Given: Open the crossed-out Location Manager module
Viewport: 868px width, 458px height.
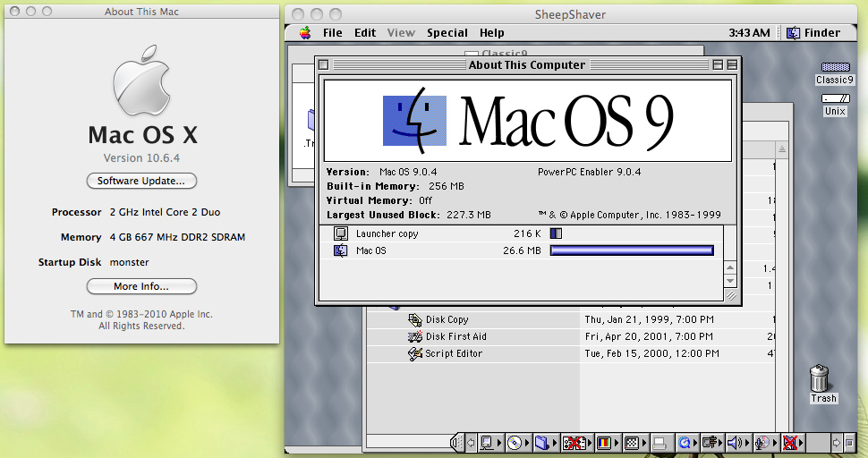Looking at the screenshot, I should pos(577,443).
